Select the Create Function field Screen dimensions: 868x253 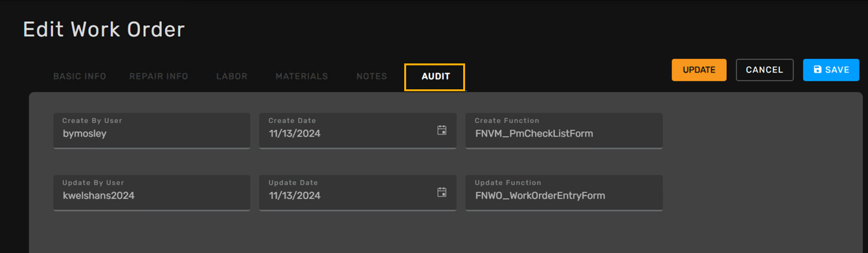point(564,131)
